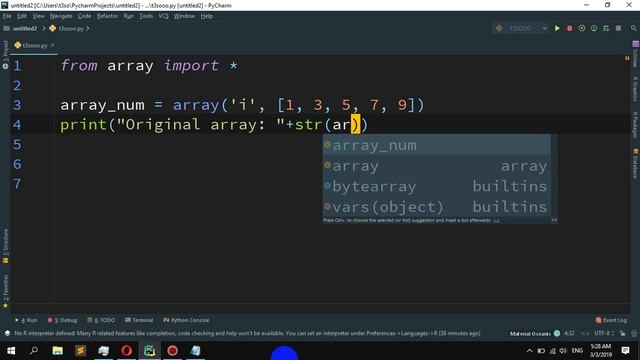The width and height of the screenshot is (640, 360).
Task: Click the green profiler run icon
Action: click(x=594, y=28)
